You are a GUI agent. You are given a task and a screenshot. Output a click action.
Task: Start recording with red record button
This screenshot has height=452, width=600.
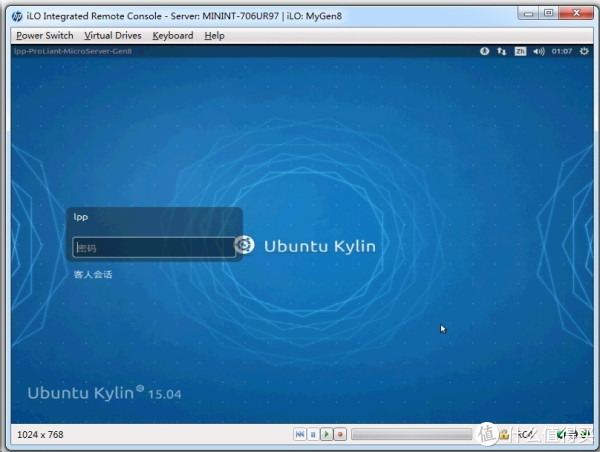[x=340, y=435]
